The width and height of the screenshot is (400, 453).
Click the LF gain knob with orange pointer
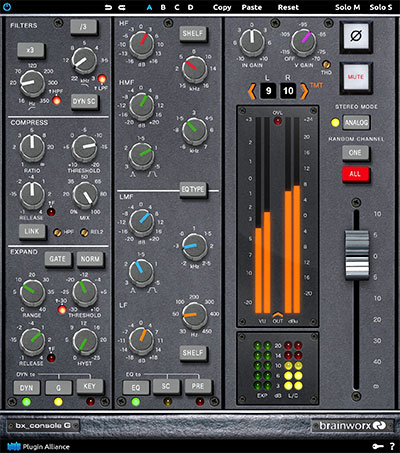(142, 340)
